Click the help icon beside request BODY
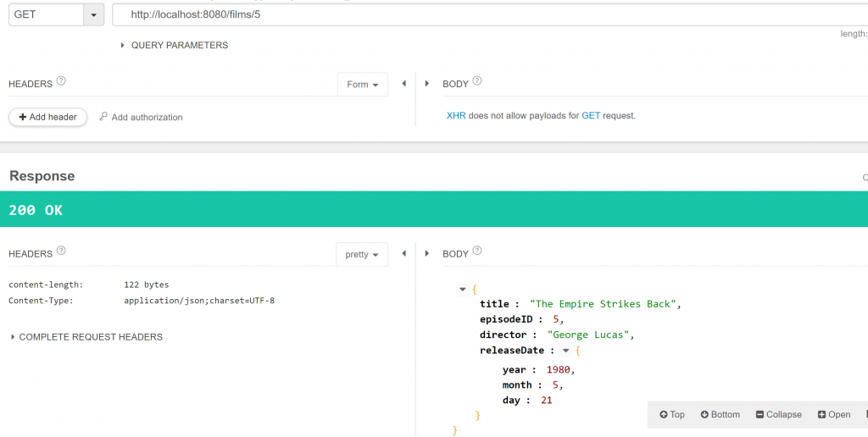868x437 pixels. click(477, 82)
